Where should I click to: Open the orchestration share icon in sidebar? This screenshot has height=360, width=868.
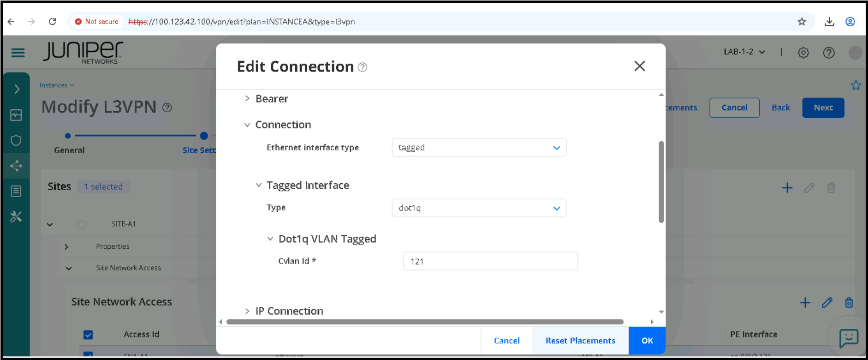click(x=16, y=166)
